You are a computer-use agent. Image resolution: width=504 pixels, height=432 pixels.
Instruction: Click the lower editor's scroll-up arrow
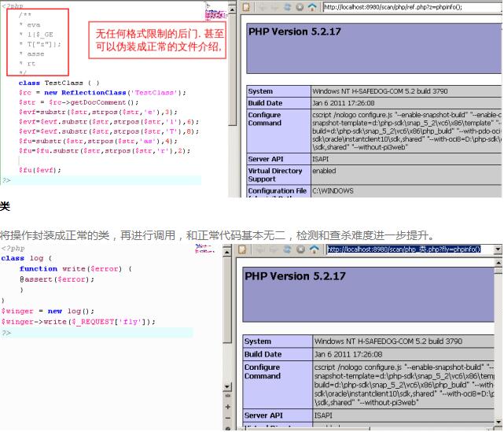[x=227, y=252]
